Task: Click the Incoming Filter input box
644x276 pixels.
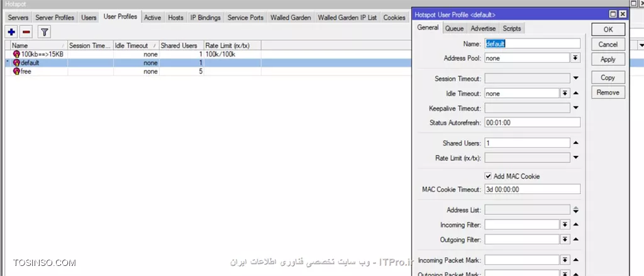Action: 522,224
